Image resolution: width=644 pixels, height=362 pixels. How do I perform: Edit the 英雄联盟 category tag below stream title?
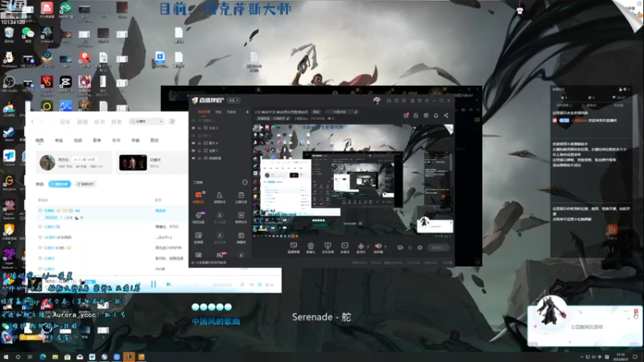273,118
